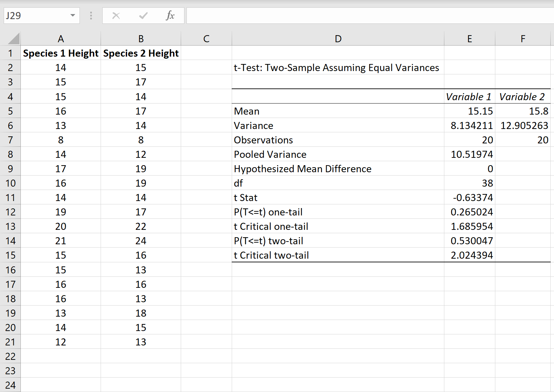Select row 15 header
Image resolution: width=554 pixels, height=392 pixels.
tap(10, 255)
